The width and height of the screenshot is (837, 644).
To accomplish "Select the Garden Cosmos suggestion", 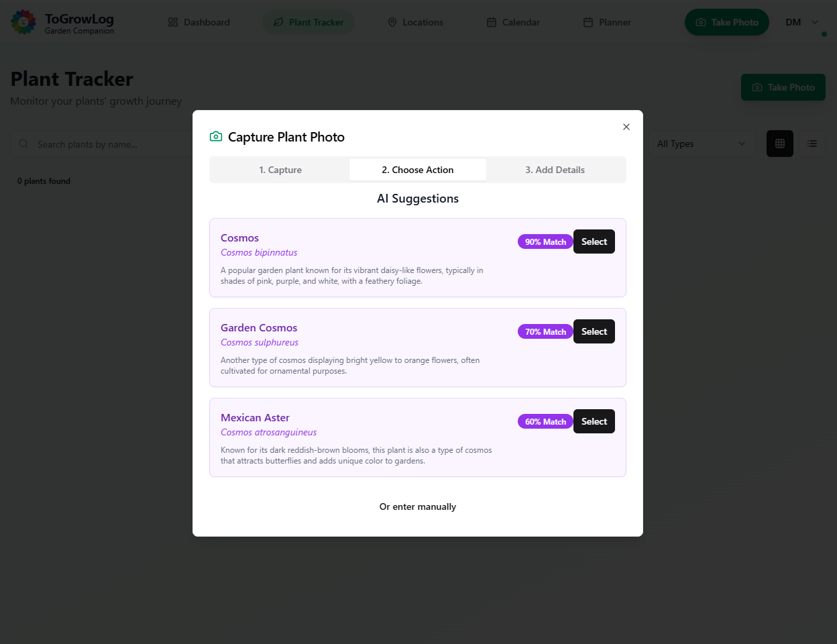I will (x=594, y=332).
